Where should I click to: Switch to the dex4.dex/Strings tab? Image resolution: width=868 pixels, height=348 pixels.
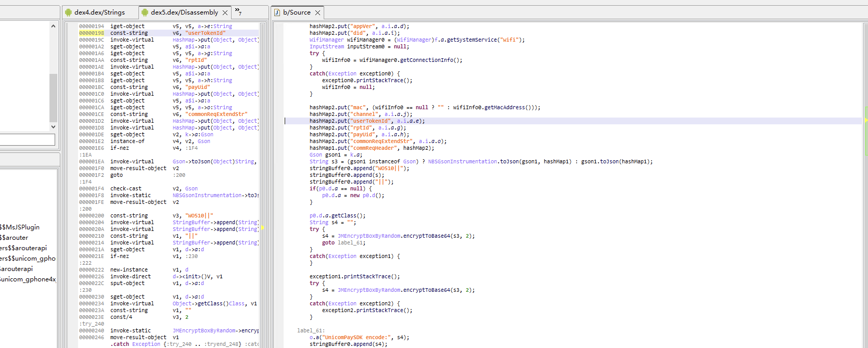pos(99,12)
